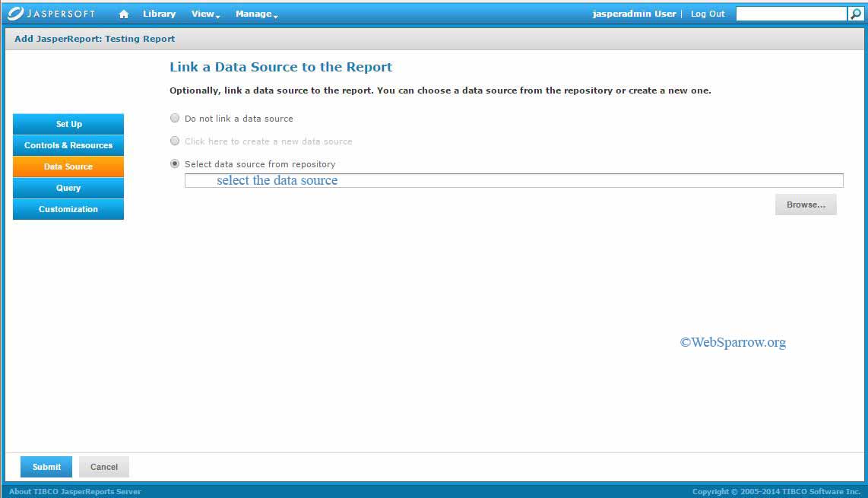
Task: Go to the Query step
Action: click(68, 188)
